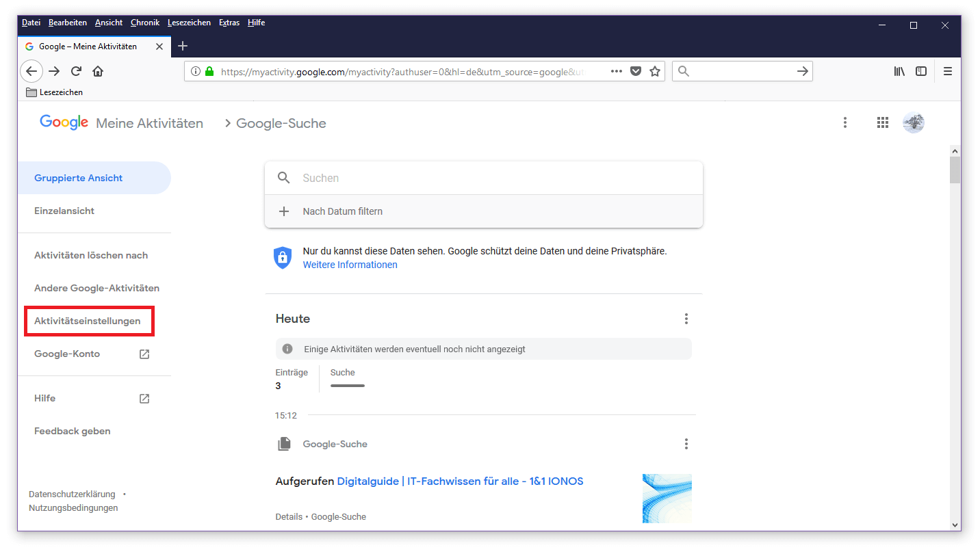Click the IONOS page thumbnail image
The width and height of the screenshot is (980, 556).
pos(667,499)
